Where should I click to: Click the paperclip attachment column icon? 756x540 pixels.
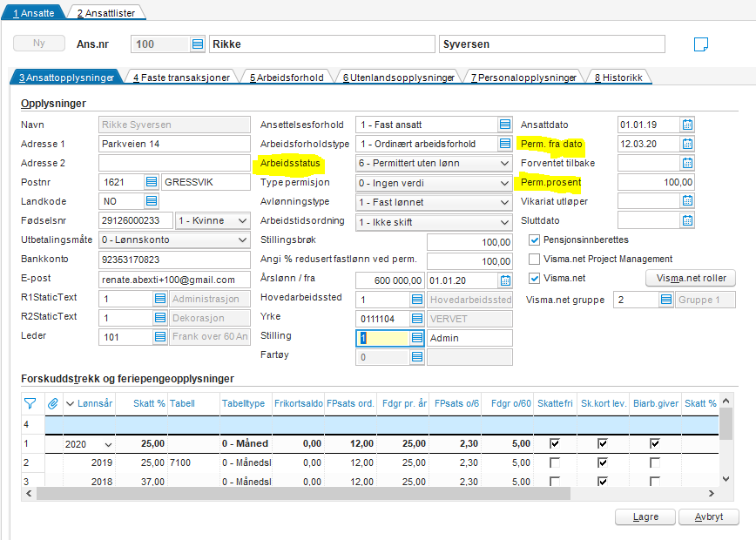52,403
